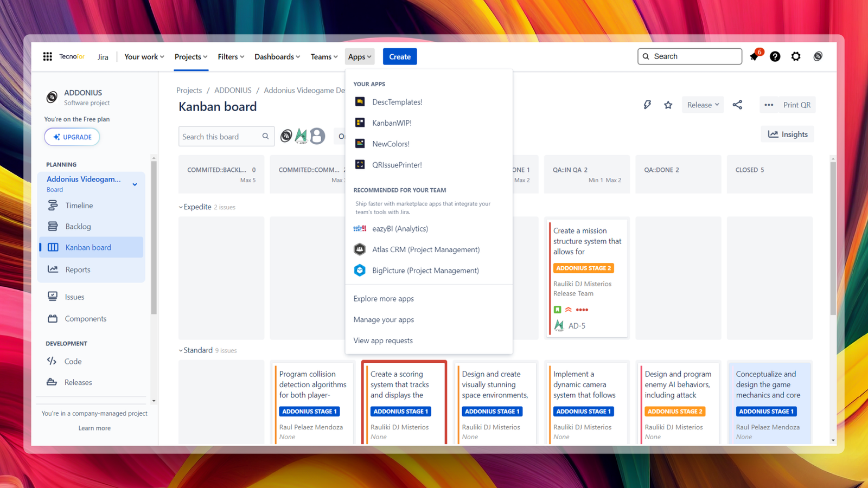
Task: Select Manage your apps
Action: point(384,319)
